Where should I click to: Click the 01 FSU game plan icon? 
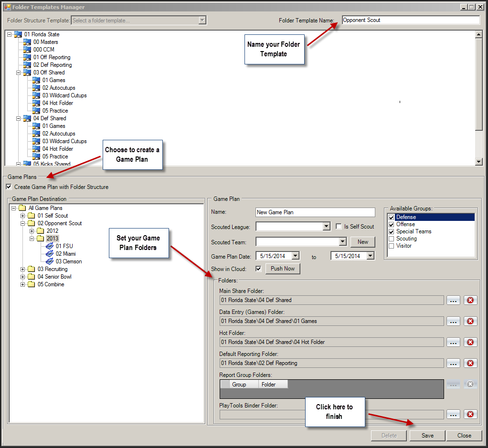(50, 246)
